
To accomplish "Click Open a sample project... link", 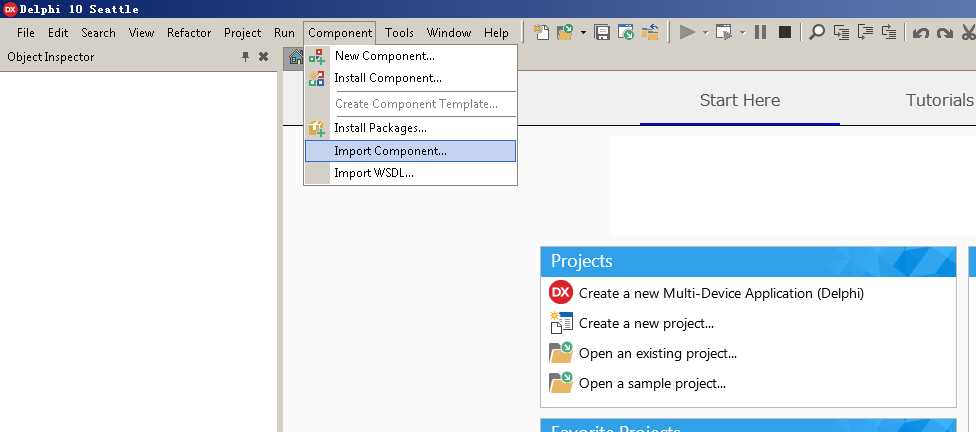I will pos(652,383).
